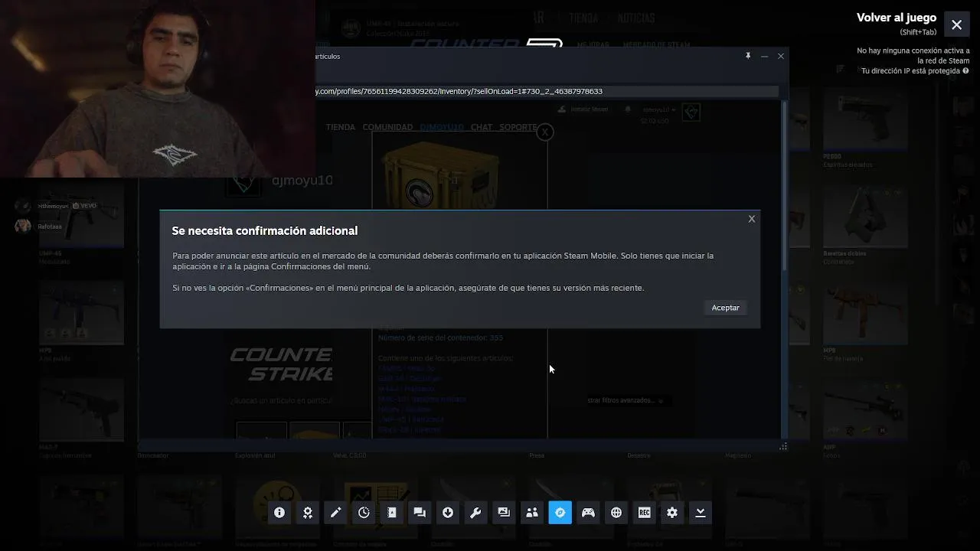Open downloads arrow icon in overlay toolbar

click(x=448, y=513)
